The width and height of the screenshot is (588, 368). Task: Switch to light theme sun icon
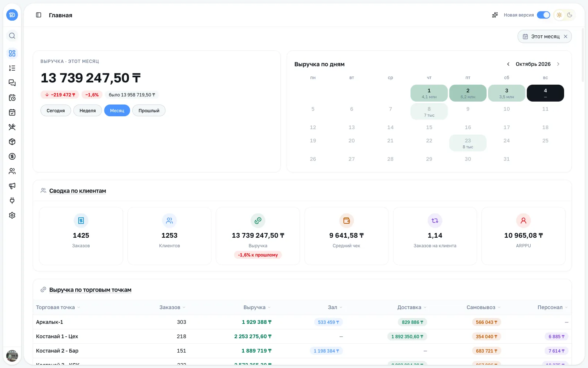559,15
